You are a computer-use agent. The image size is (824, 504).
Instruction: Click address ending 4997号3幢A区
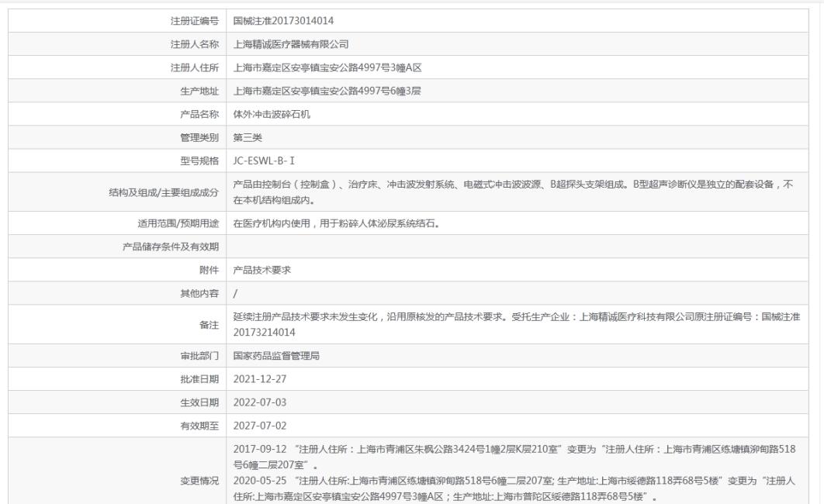pyautogui.click(x=327, y=67)
